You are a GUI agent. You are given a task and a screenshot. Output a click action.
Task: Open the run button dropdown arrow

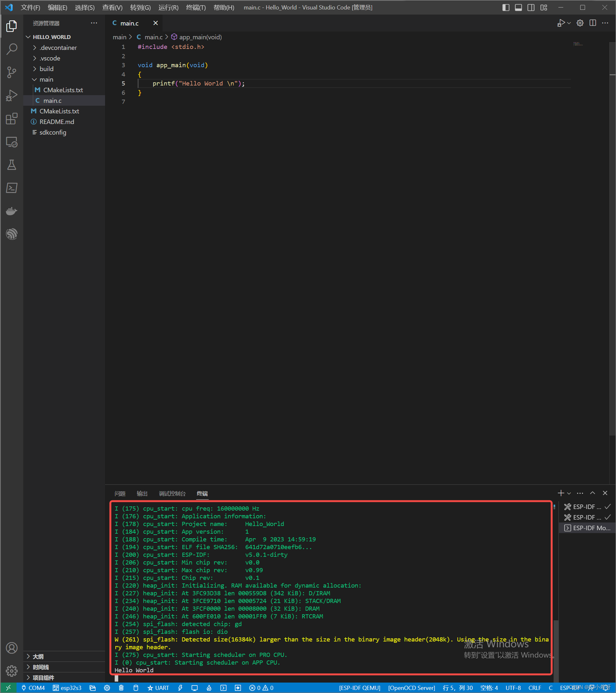(569, 23)
